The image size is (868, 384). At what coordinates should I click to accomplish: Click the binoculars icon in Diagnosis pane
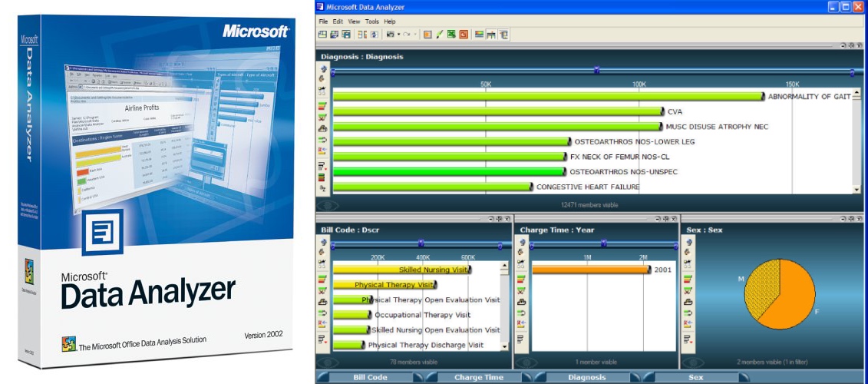322,91
